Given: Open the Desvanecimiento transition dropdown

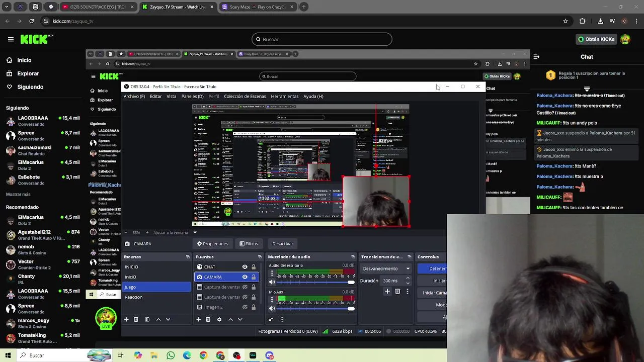Looking at the screenshot, I should (x=386, y=268).
